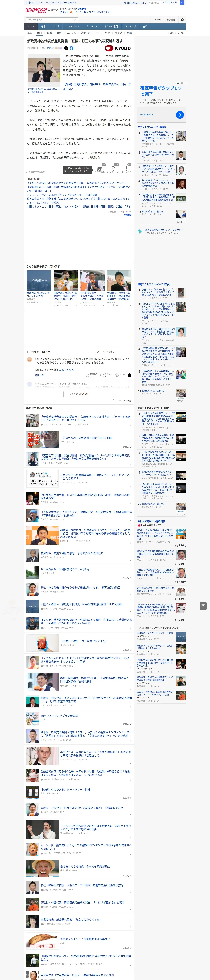Screen dimensions: 210x980
Task: Select the ライブ tab in dark navigation bar
Action: (x=56, y=27)
